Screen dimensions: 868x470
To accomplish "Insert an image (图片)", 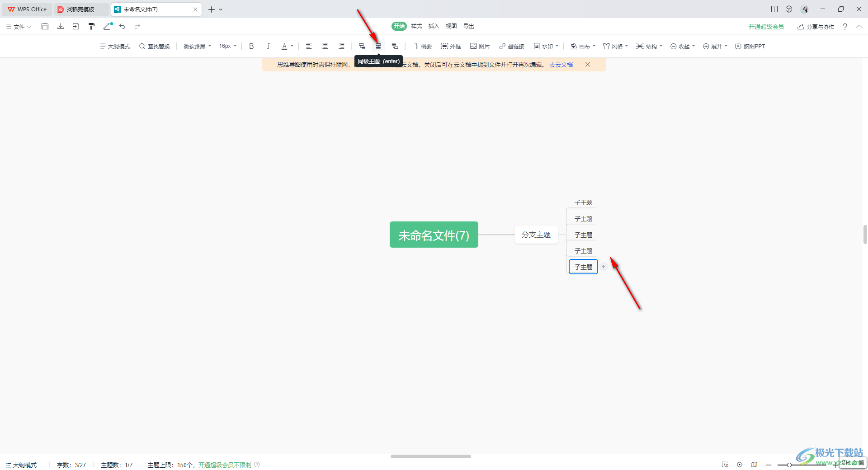I will [480, 46].
